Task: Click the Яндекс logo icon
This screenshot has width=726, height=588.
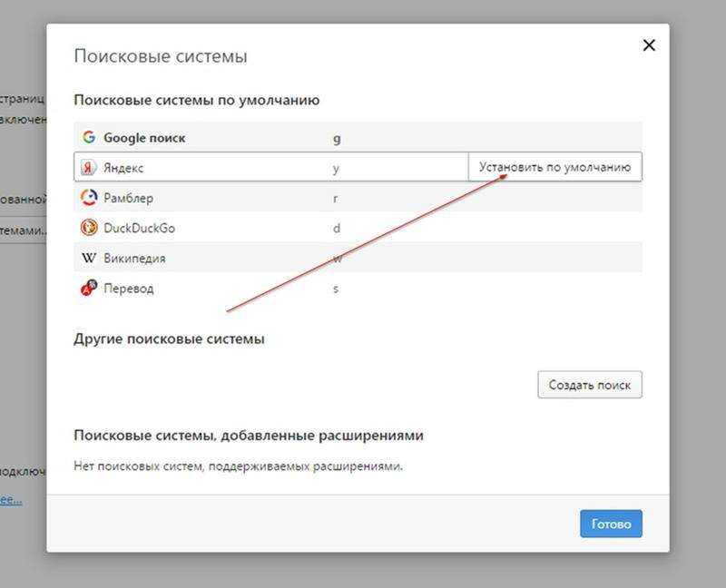Action: pos(88,167)
